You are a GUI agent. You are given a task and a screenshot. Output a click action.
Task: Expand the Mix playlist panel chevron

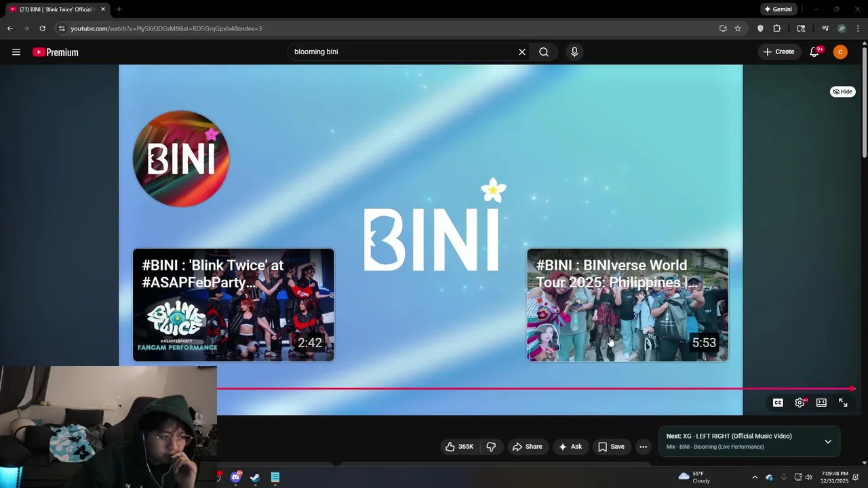point(828,441)
